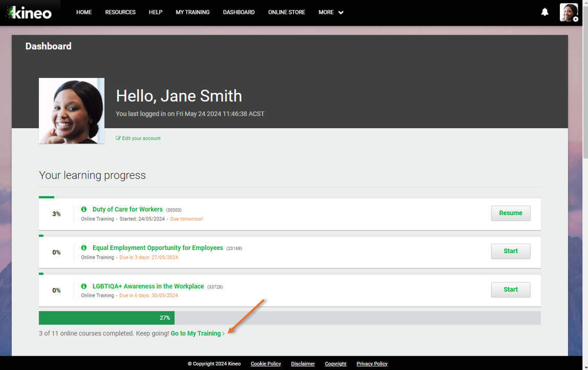Screen dimensions: 588x370
Task: Open Disclaimer footer link
Action: 303,364
